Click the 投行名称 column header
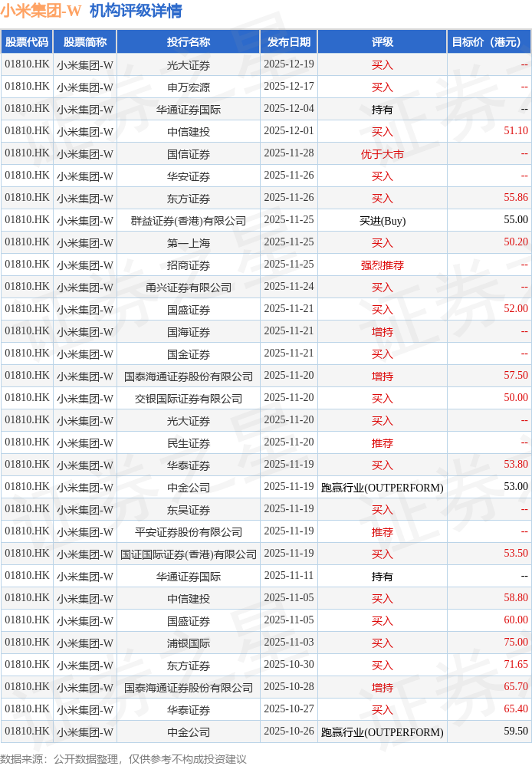Screen dimensions: 532x766 pos(189,42)
